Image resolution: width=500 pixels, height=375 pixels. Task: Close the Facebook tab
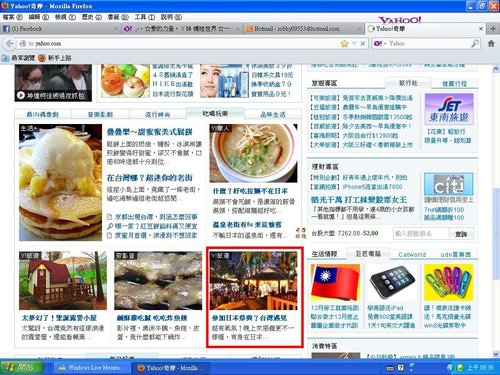point(116,29)
